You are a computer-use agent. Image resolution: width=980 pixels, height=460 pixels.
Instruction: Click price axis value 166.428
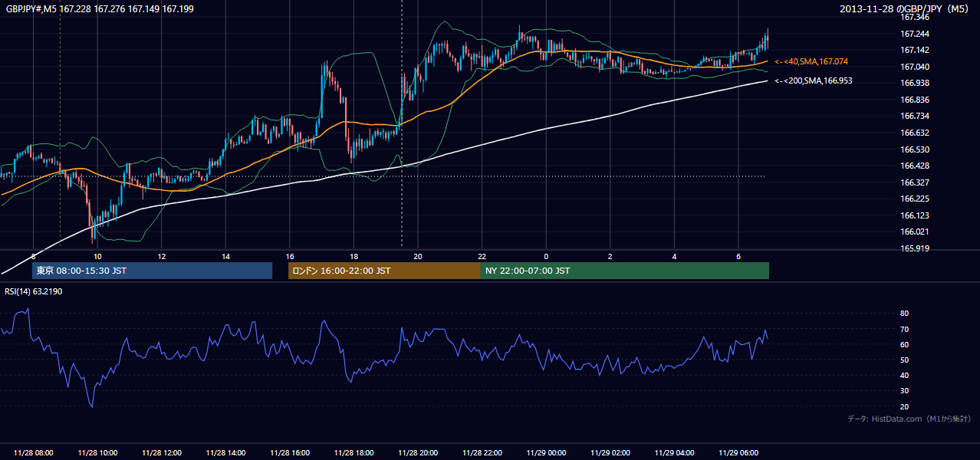(915, 166)
